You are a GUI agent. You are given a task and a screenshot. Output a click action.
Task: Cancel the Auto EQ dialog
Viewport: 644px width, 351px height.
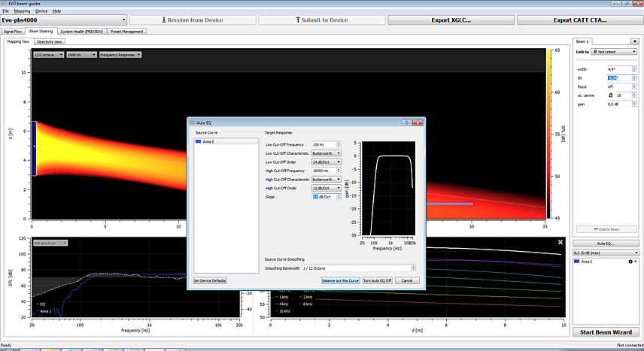pyautogui.click(x=407, y=280)
